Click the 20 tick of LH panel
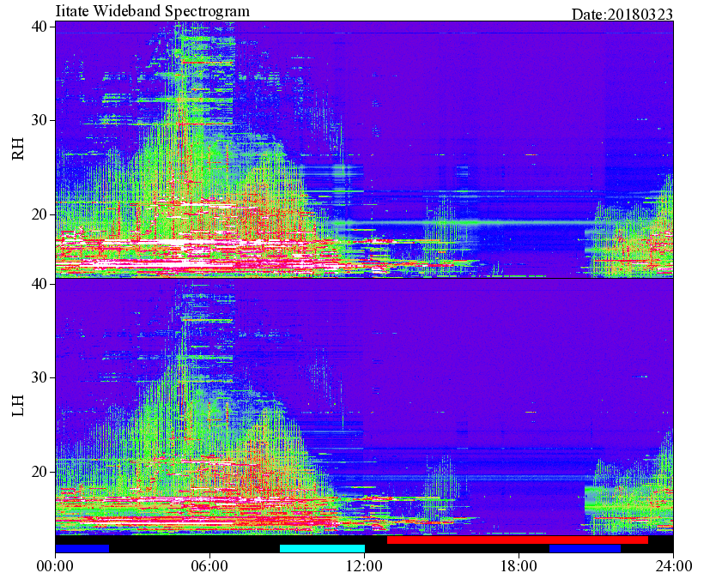The width and height of the screenshot is (728, 573). click(x=39, y=472)
